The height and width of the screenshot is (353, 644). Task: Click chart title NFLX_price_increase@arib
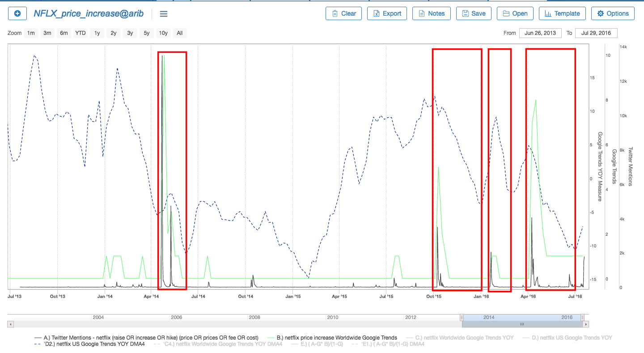coord(89,13)
